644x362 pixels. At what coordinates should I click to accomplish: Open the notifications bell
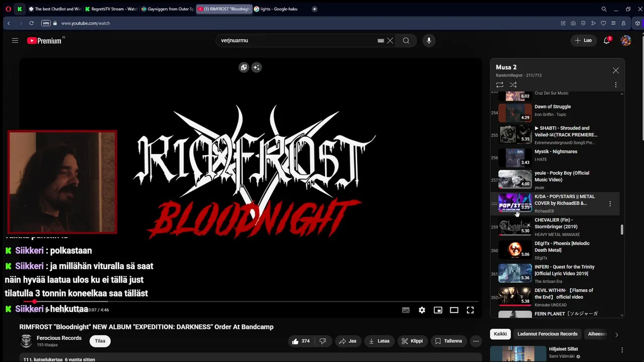click(x=607, y=41)
